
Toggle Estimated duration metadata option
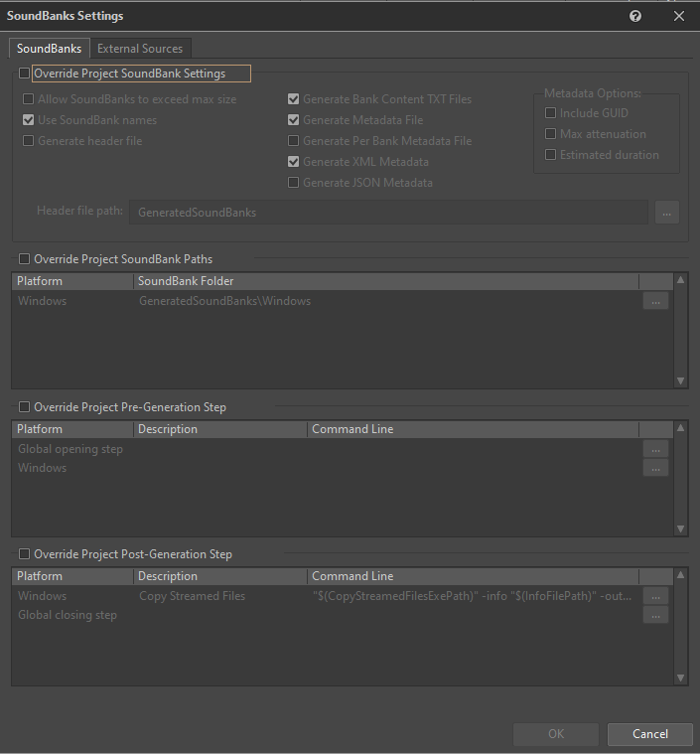pyautogui.click(x=550, y=154)
